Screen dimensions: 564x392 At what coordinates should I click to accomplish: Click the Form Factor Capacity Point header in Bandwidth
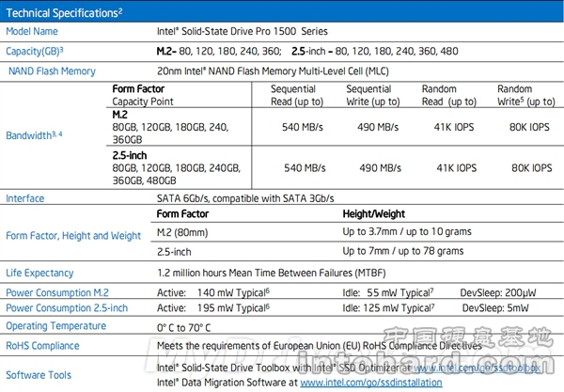[x=143, y=95]
